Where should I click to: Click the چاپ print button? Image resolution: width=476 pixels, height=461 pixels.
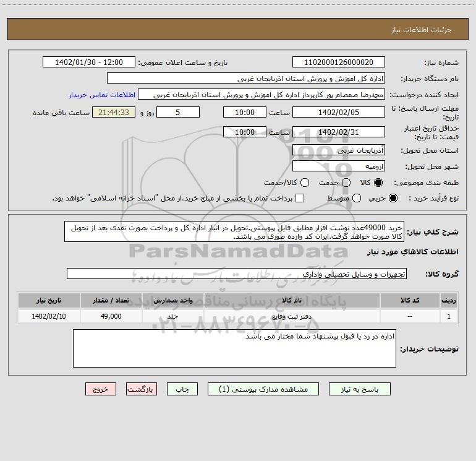point(182,389)
